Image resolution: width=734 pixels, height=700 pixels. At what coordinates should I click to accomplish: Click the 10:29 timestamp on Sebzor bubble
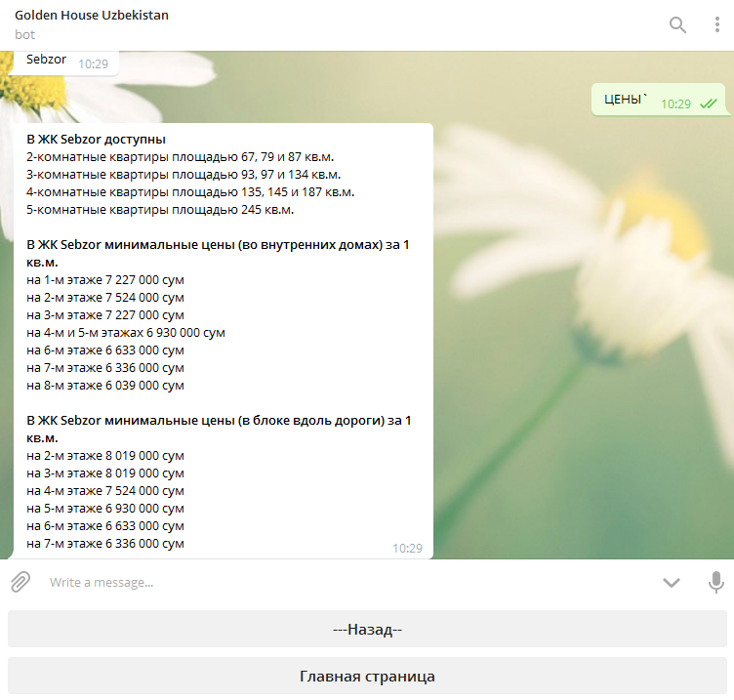94,63
